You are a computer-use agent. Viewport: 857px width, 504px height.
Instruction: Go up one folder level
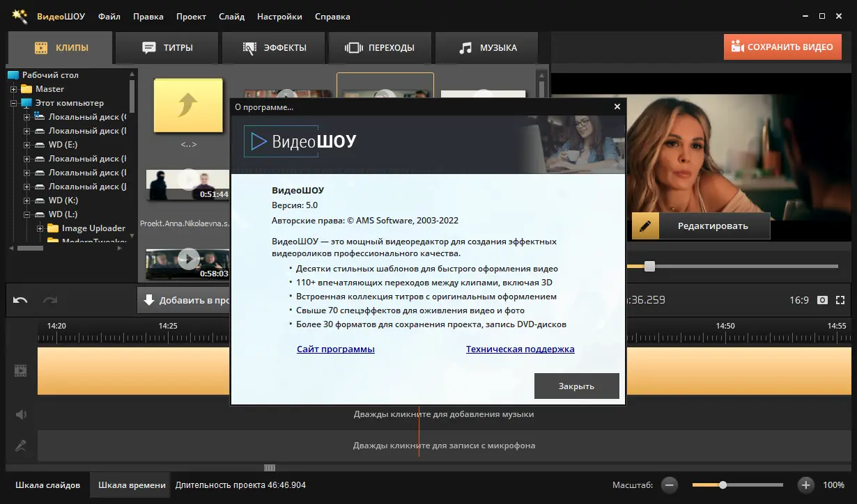click(189, 107)
